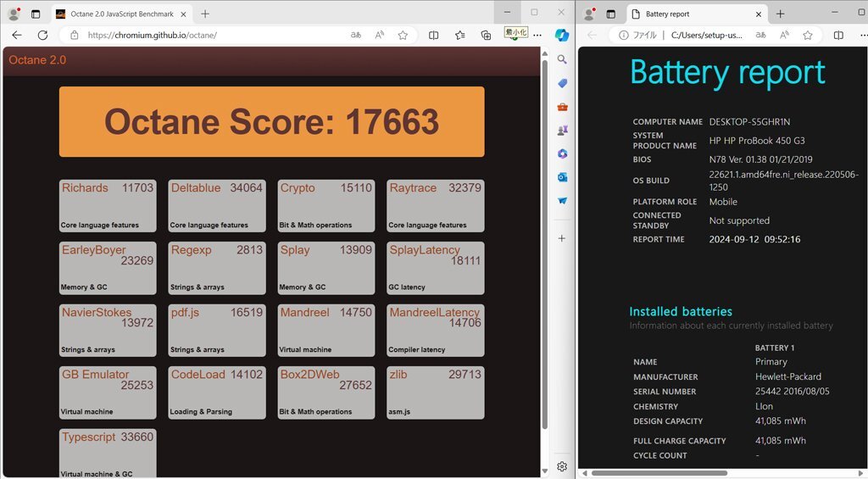The width and height of the screenshot is (868, 479).
Task: Expand the sidebar customize plus button
Action: (561, 238)
